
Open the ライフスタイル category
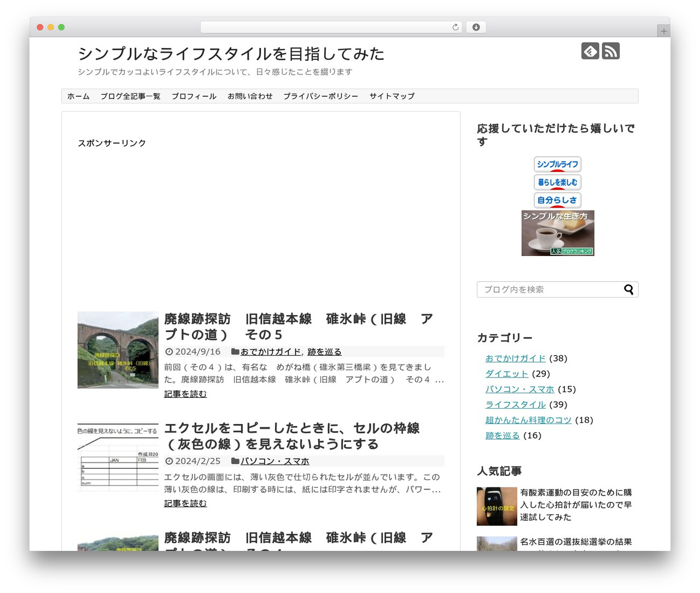tap(515, 404)
